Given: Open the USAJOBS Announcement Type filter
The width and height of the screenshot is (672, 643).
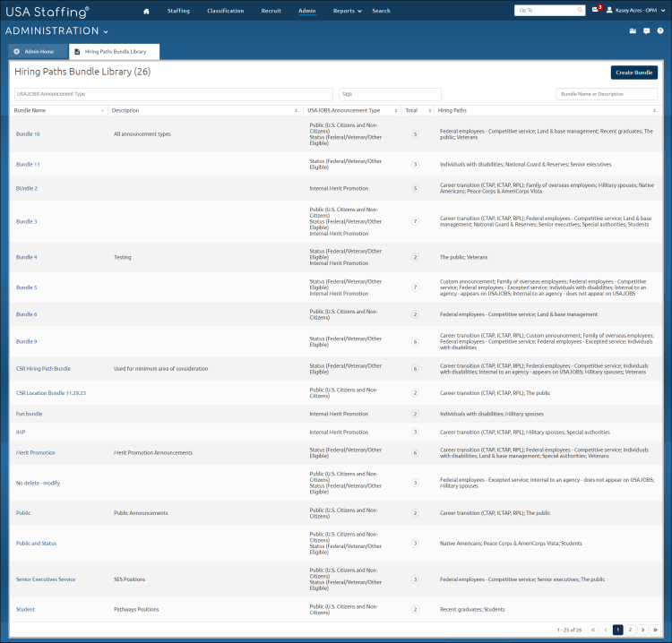Looking at the screenshot, I should pos(174,94).
